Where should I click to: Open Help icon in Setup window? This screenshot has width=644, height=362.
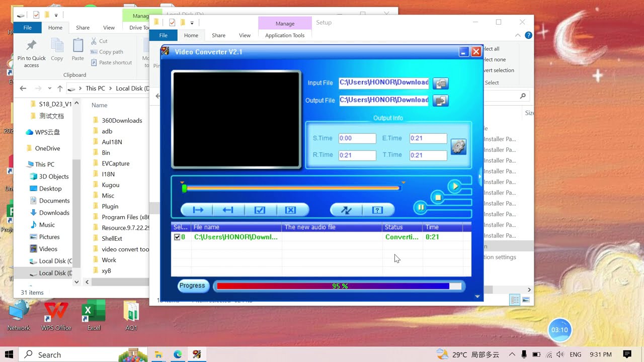coord(528,35)
